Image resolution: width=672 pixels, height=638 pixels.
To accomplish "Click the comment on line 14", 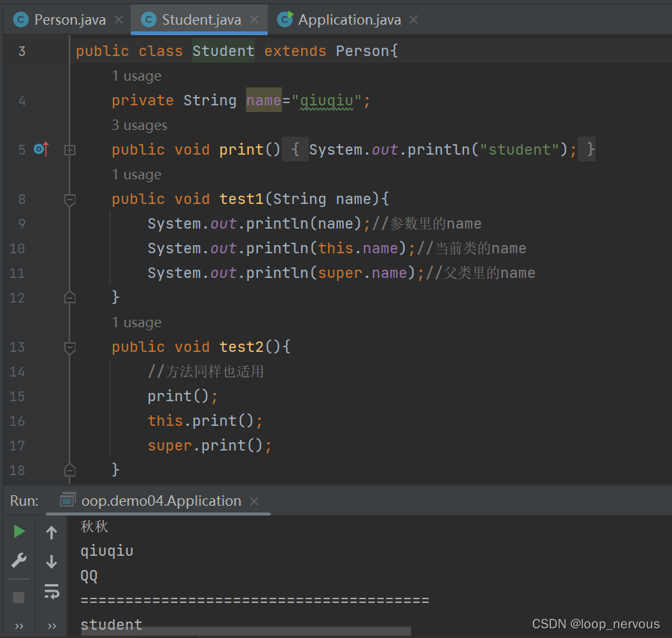I will click(x=206, y=371).
